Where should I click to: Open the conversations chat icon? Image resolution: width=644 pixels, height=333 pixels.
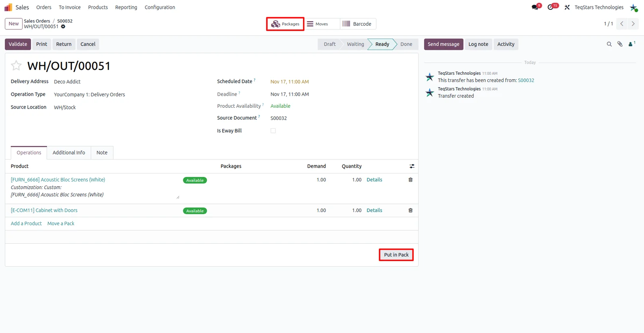click(x=535, y=7)
